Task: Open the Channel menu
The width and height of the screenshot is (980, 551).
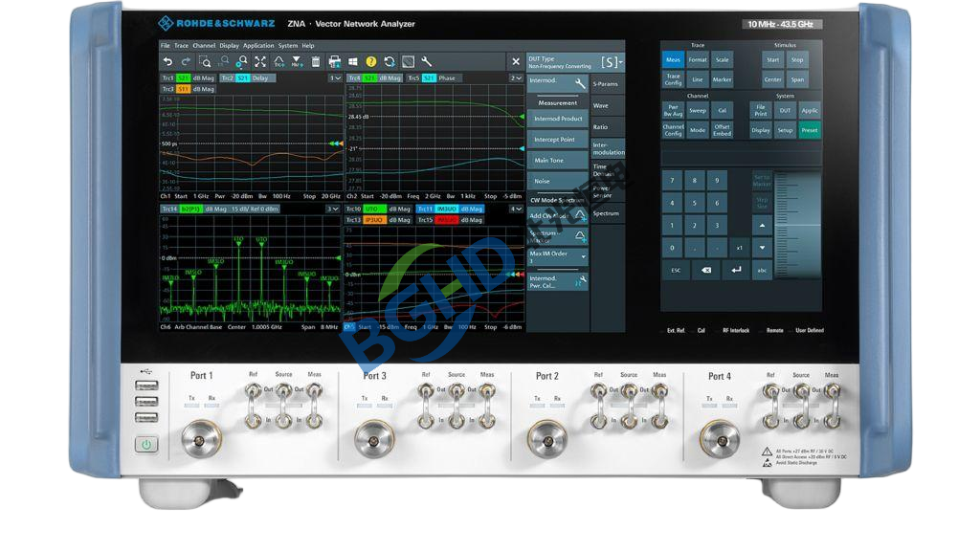Action: [204, 46]
